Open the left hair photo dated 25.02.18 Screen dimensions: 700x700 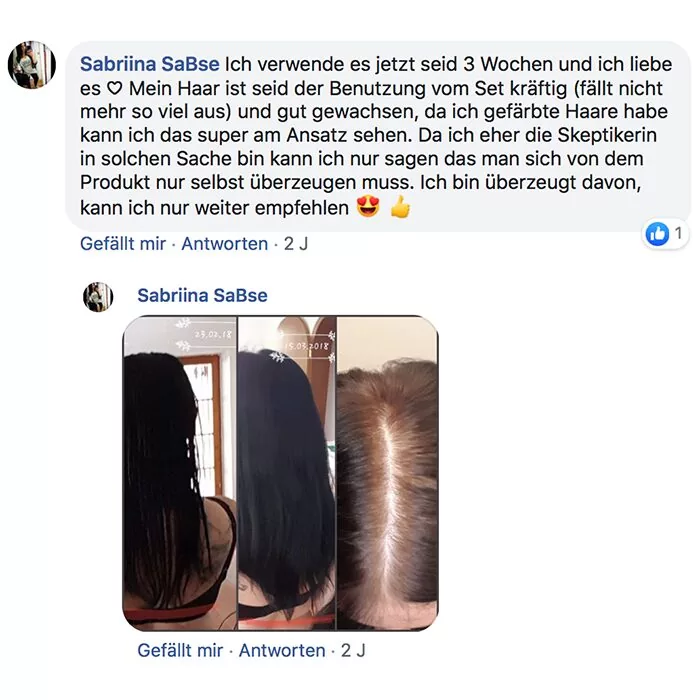(180, 473)
